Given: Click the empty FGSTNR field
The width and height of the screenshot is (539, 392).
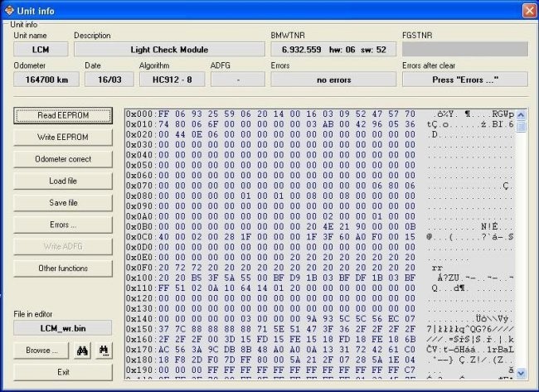Looking at the screenshot, I should (465, 50).
